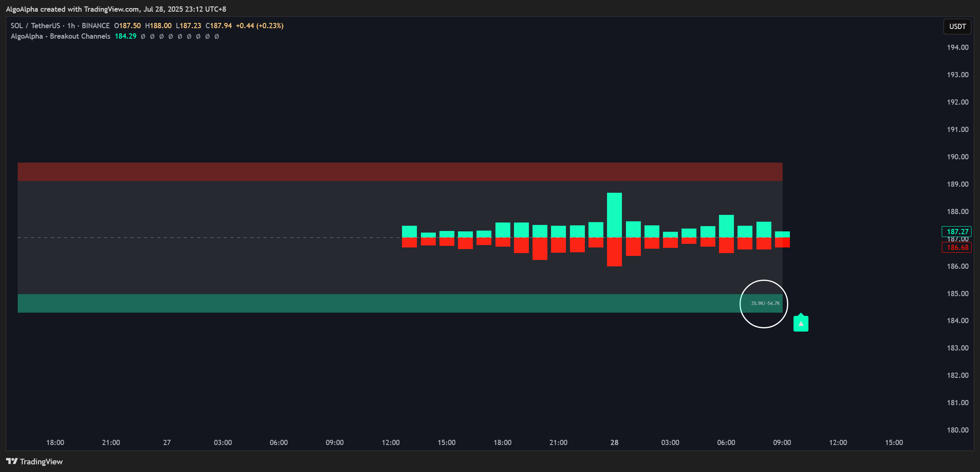This screenshot has width=980, height=472.
Task: Click the 193.00 price axis label
Action: point(957,75)
